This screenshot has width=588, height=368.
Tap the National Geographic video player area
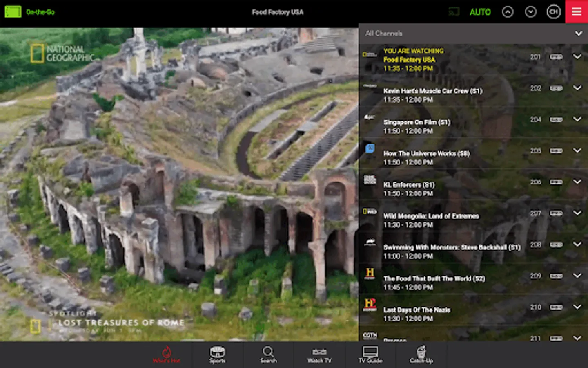(x=179, y=184)
